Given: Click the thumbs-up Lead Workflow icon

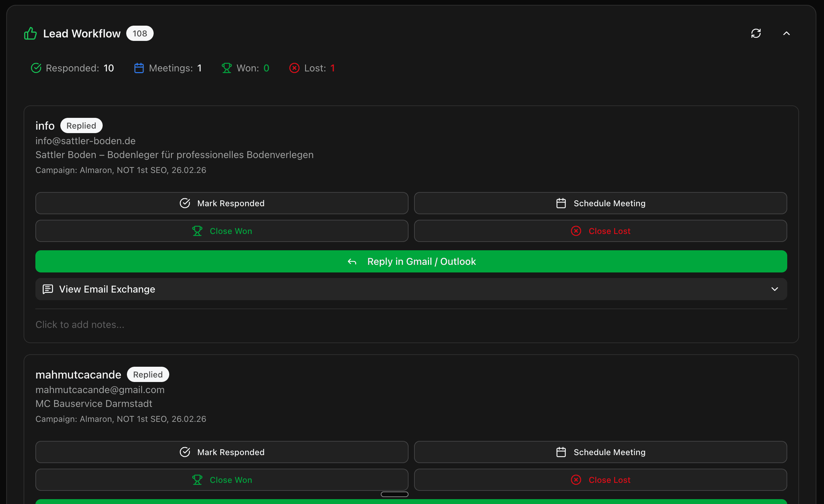Looking at the screenshot, I should pos(31,33).
